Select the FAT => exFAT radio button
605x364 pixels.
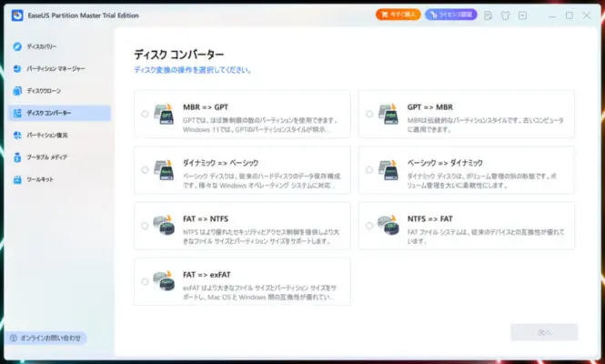point(145,281)
